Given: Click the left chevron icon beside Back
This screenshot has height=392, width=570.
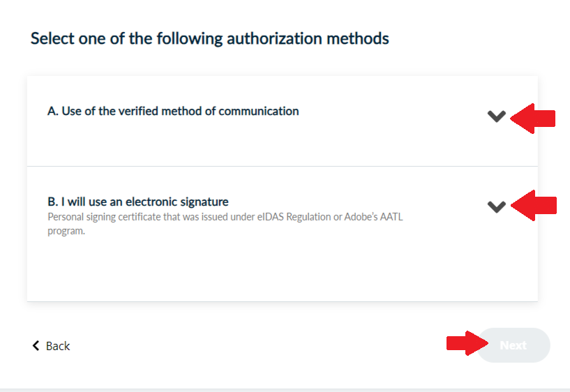Looking at the screenshot, I should [x=36, y=345].
